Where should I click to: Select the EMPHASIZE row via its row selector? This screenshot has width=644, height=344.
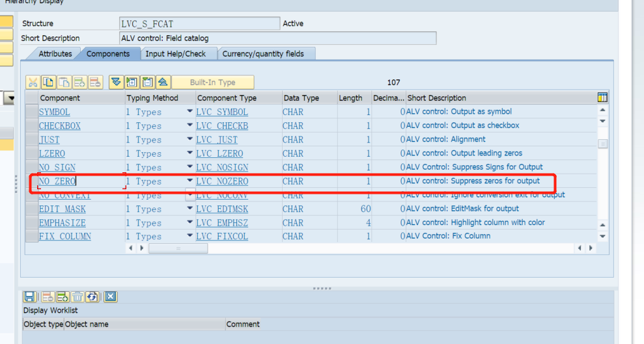(32, 222)
